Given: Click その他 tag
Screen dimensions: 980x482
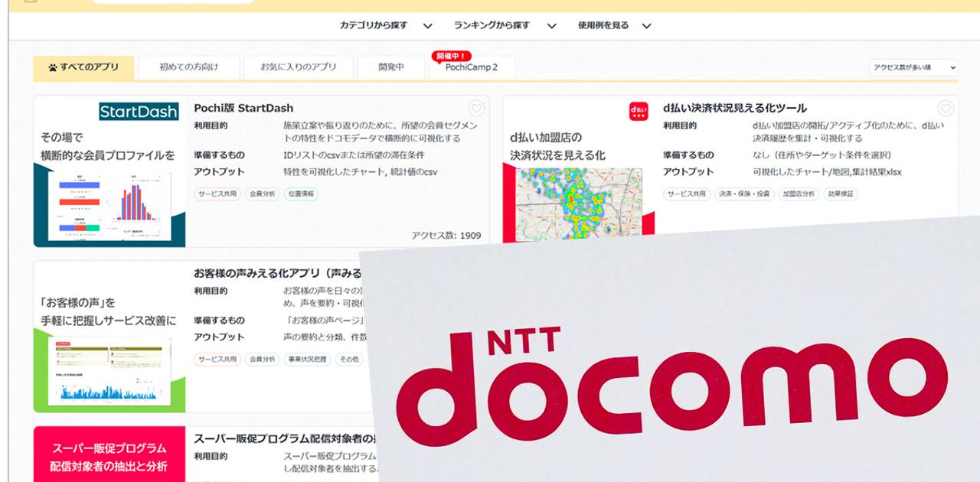Looking at the screenshot, I should click(348, 359).
